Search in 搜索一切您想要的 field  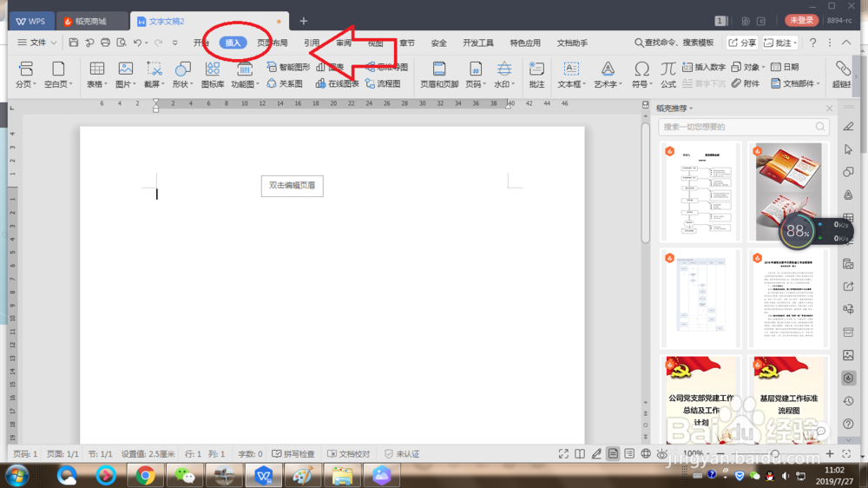point(744,127)
